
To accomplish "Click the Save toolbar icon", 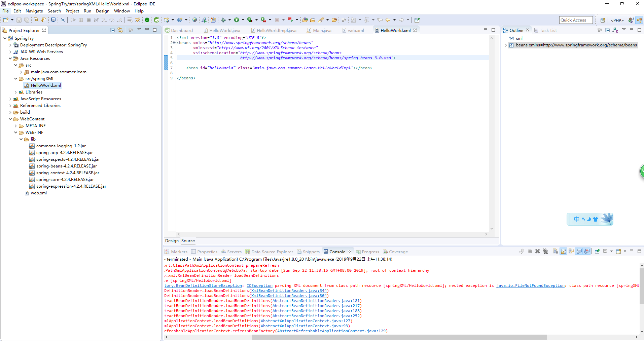I will (x=19, y=20).
